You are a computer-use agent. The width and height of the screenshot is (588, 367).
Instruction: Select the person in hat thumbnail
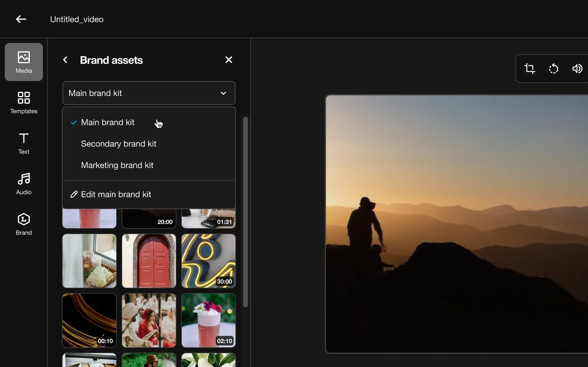(x=149, y=360)
